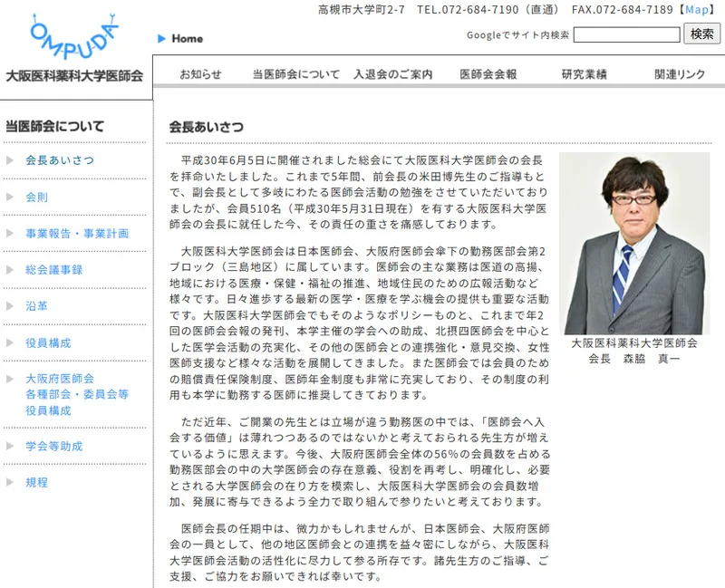The image size is (725, 588).
Task: Open the 入退会のご案内 menu
Action: click(x=393, y=74)
